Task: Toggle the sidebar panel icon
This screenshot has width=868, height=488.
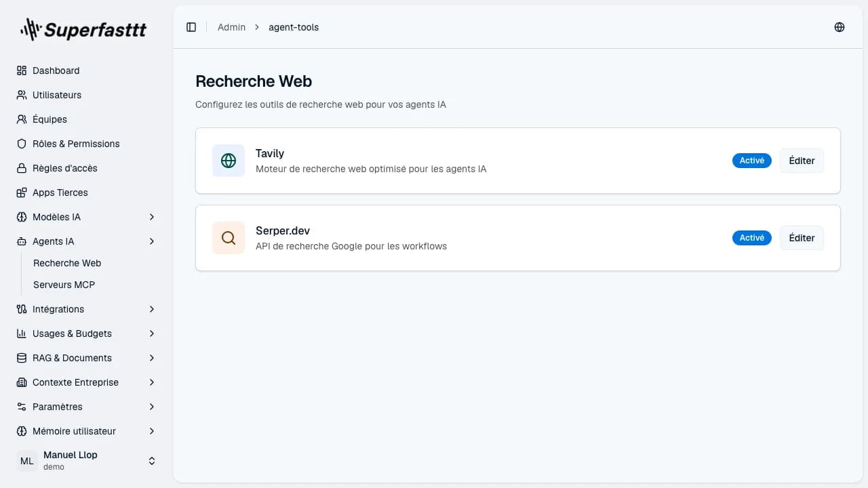Action: click(x=191, y=27)
